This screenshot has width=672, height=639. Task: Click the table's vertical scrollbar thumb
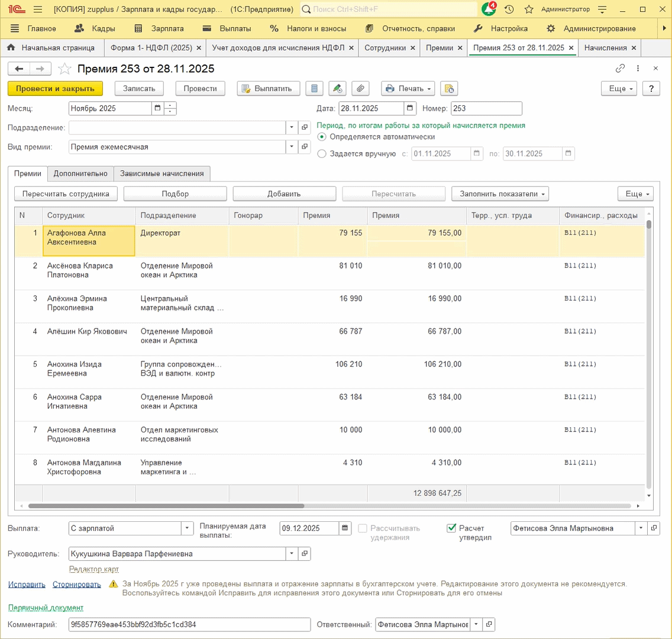[x=649, y=224]
